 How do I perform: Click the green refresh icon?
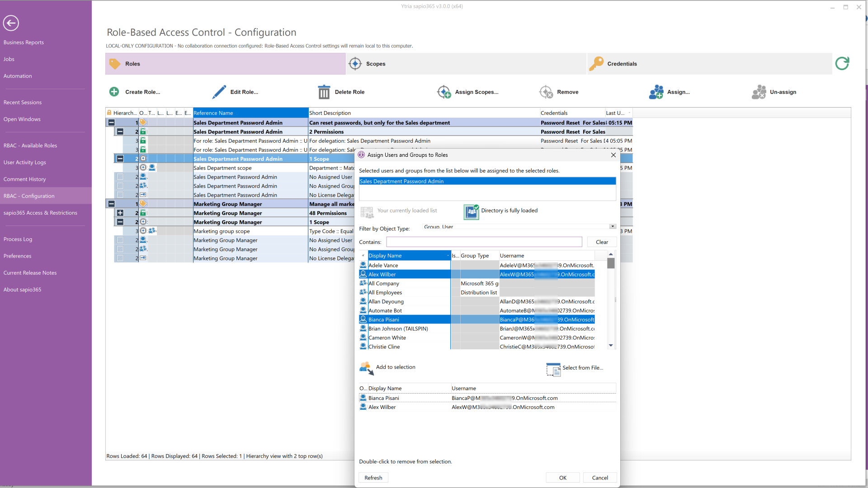pos(842,64)
